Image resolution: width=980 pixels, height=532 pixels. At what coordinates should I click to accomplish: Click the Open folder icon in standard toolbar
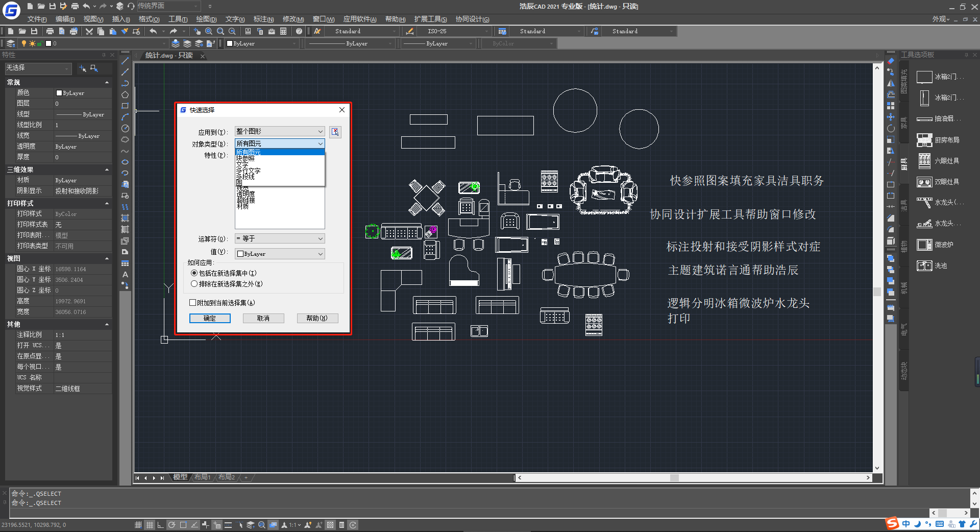(22, 31)
